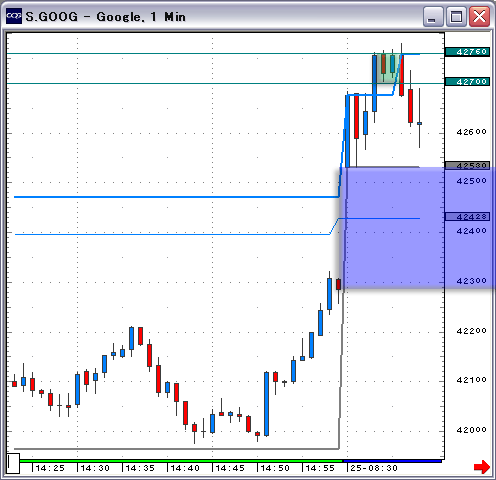Click the 14:25 time axis label
Viewport: 496px width, 480px height.
point(50,468)
